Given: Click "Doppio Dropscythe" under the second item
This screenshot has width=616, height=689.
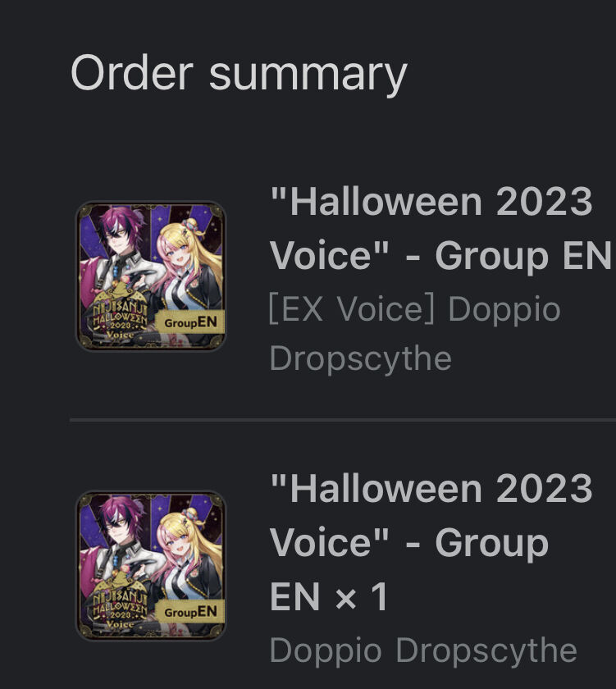Looking at the screenshot, I should 423,650.
